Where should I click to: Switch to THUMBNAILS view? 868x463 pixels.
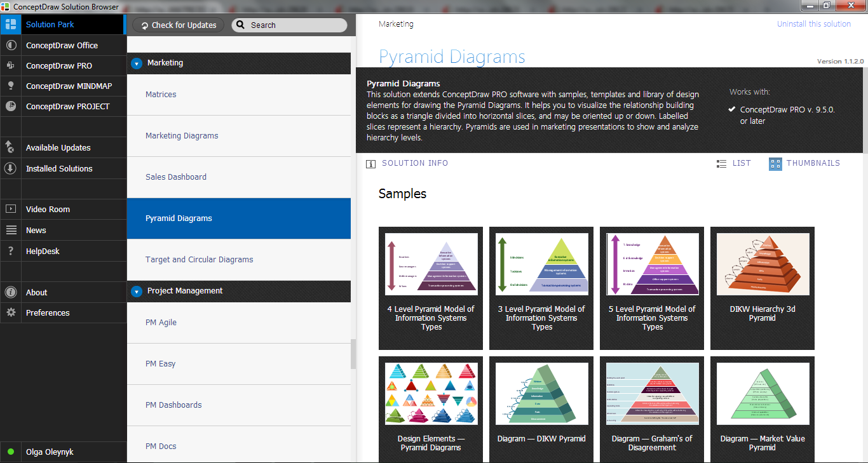tap(804, 163)
